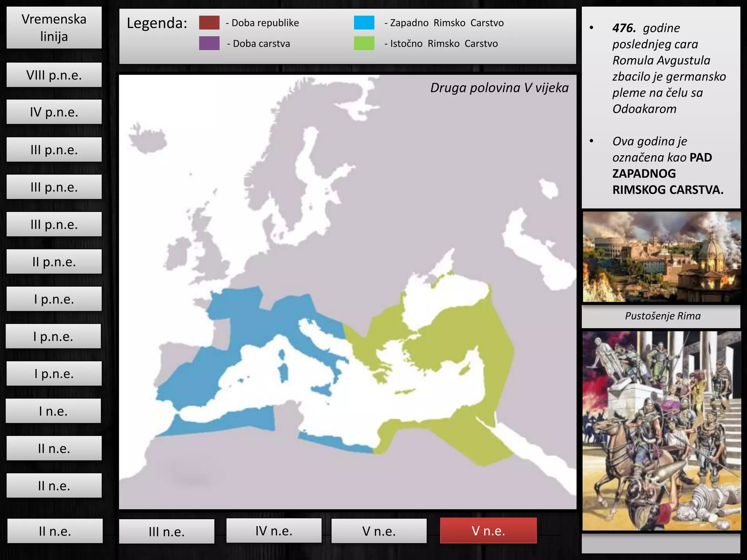The height and width of the screenshot is (560, 747).
Task: Open the barbarians sacking Rome illustration
Action: pos(662,431)
